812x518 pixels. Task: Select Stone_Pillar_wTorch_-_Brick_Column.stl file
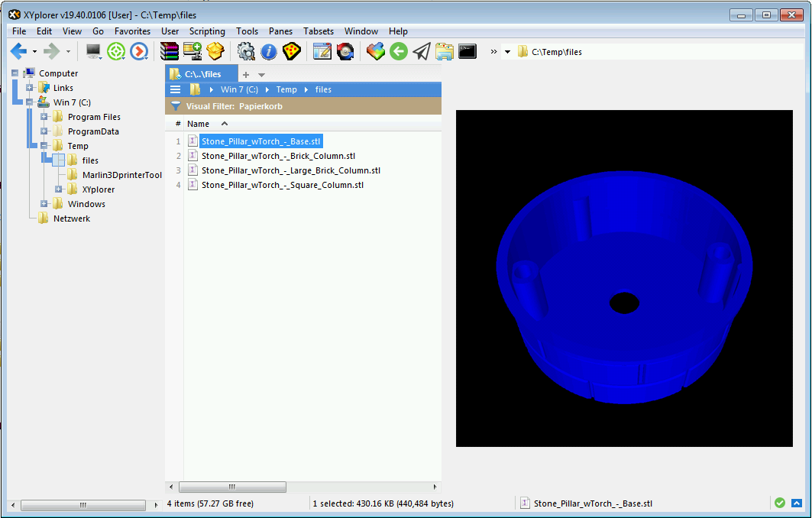278,156
